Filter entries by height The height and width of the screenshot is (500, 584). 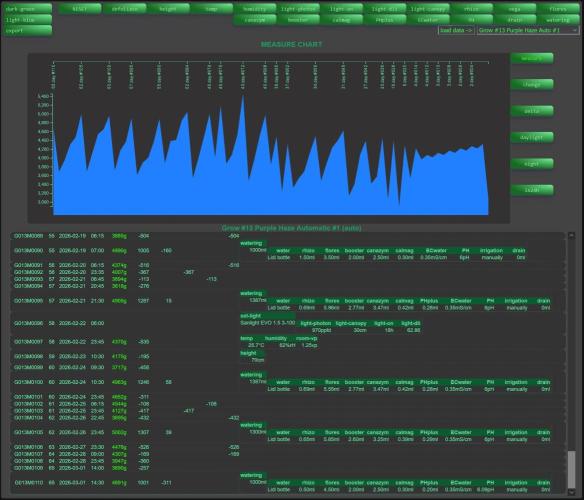168,9
